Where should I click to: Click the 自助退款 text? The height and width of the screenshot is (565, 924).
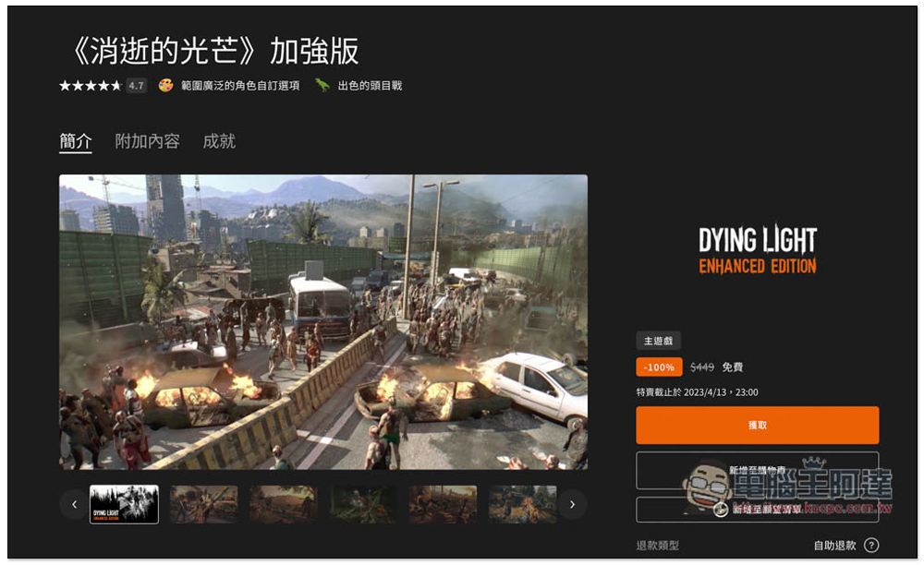click(x=835, y=546)
